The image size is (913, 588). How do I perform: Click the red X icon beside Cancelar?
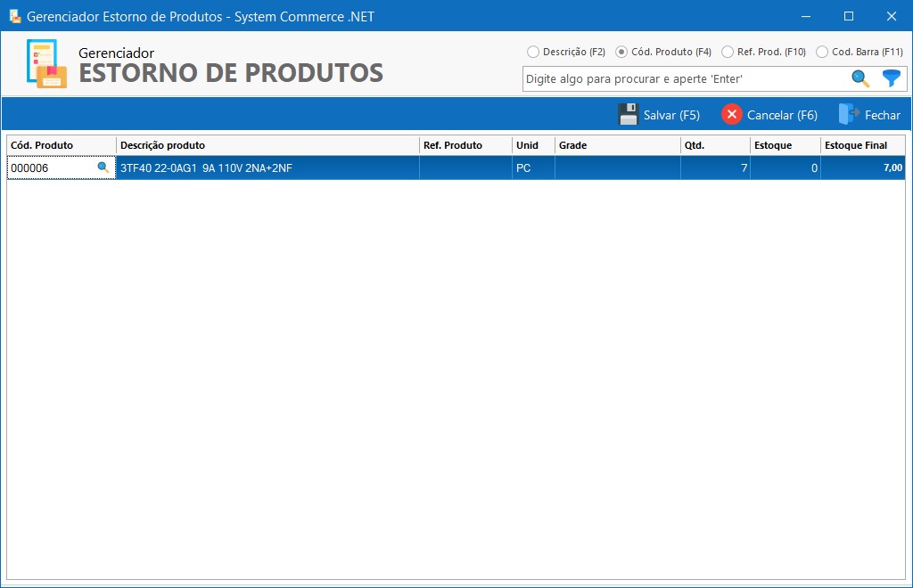tap(732, 114)
